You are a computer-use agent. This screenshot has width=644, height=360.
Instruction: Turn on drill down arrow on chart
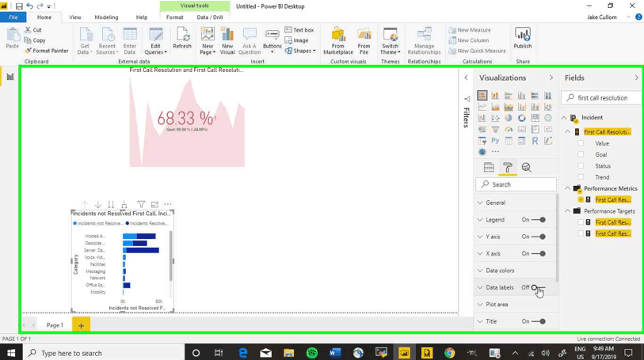(97, 204)
